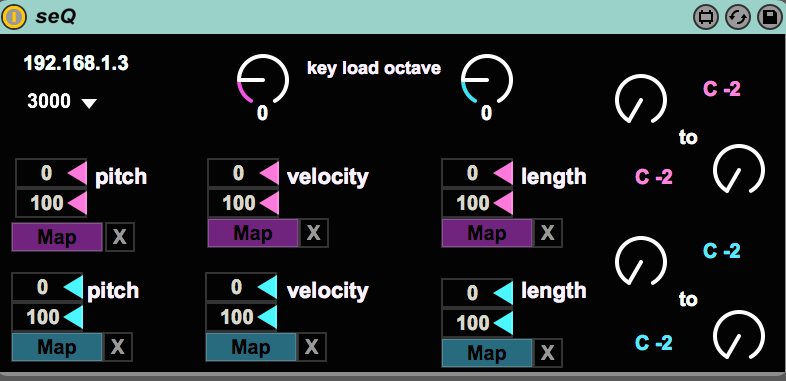Click the hot-swap preset icon in title bar

pos(738,17)
